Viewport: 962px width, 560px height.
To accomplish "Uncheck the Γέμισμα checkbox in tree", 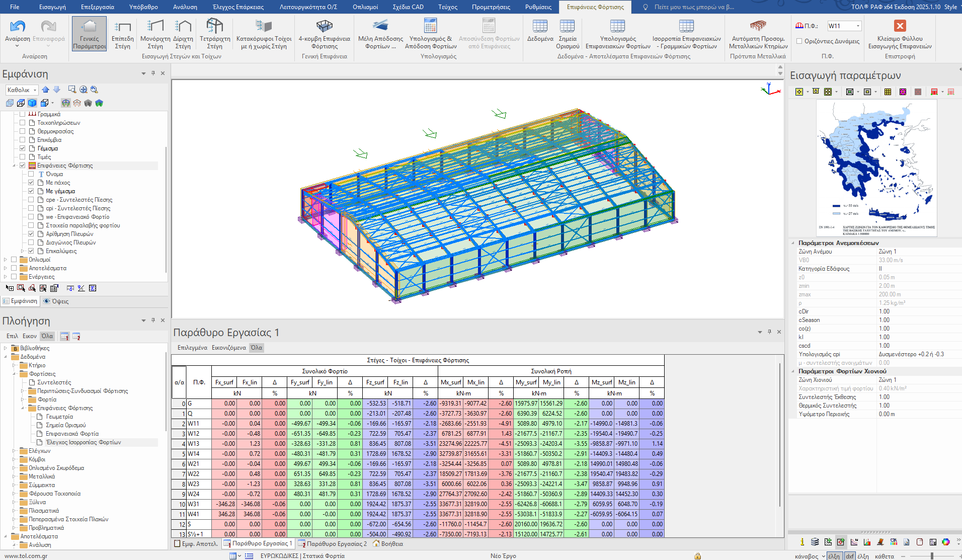I will pos(23,148).
